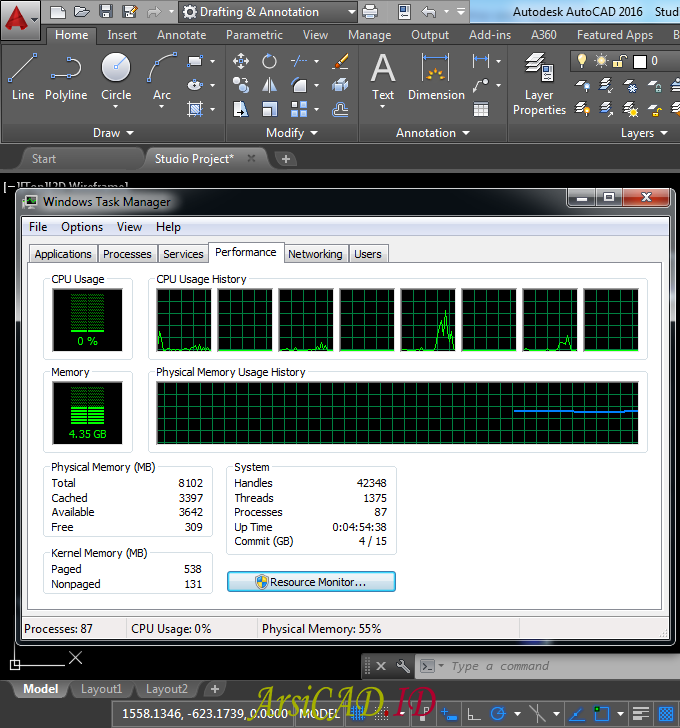Expand the Layers panel
This screenshot has height=728, width=680.
644,133
